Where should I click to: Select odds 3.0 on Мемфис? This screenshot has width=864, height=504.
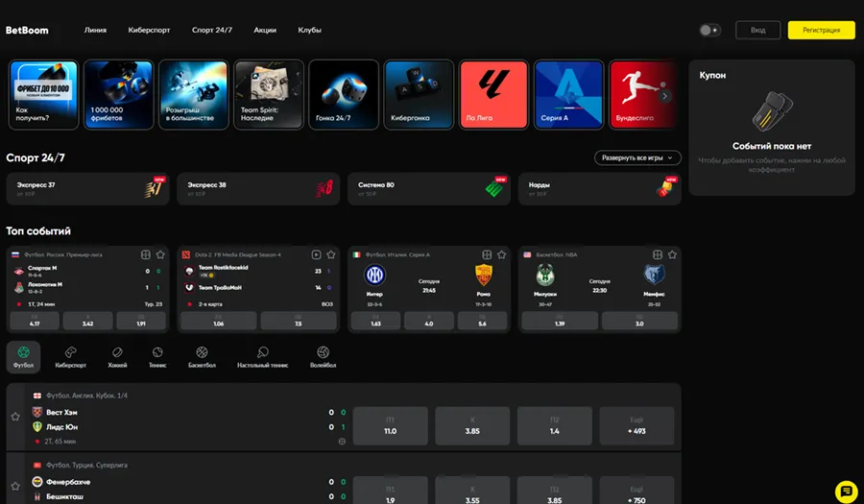(x=639, y=321)
